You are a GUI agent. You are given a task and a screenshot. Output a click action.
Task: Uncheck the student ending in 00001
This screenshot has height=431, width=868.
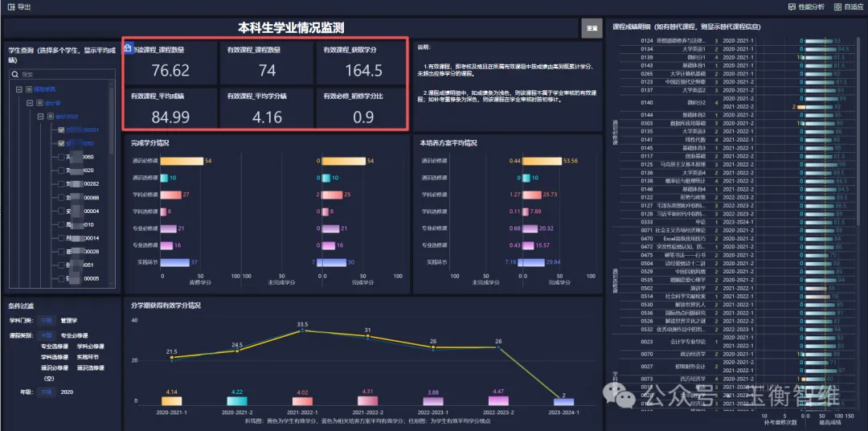click(61, 130)
